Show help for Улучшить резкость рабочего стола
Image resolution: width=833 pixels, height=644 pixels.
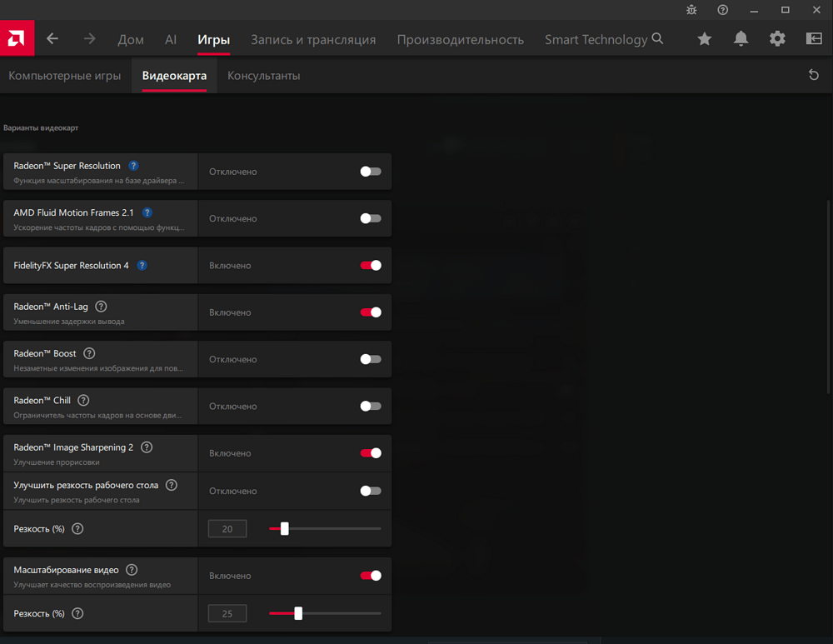click(171, 485)
